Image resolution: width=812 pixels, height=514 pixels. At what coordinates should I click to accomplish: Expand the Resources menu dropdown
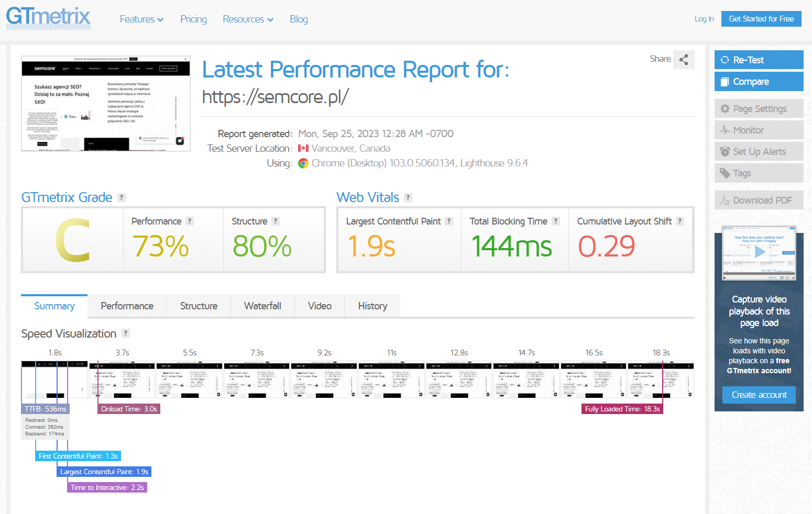[x=248, y=19]
